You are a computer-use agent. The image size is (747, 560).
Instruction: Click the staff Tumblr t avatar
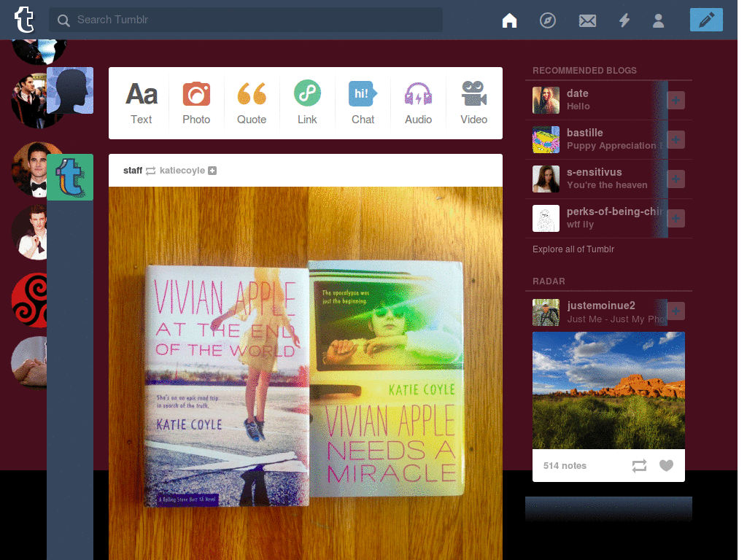[x=70, y=177]
